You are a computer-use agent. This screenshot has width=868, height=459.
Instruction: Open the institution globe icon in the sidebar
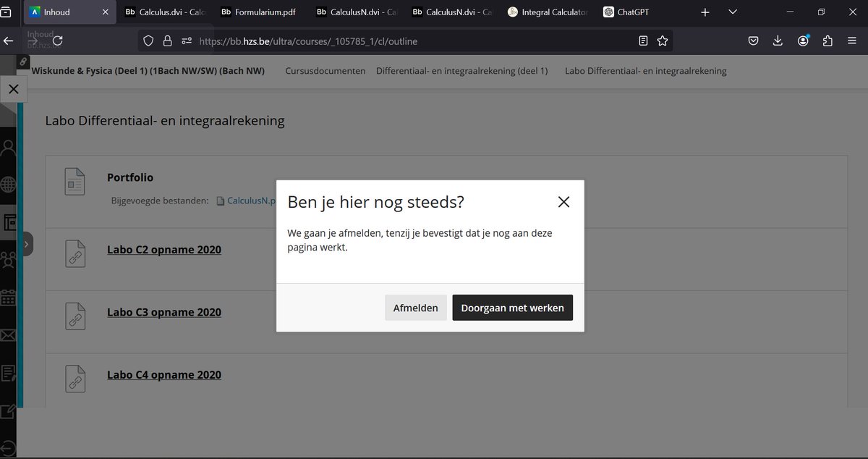pos(8,185)
